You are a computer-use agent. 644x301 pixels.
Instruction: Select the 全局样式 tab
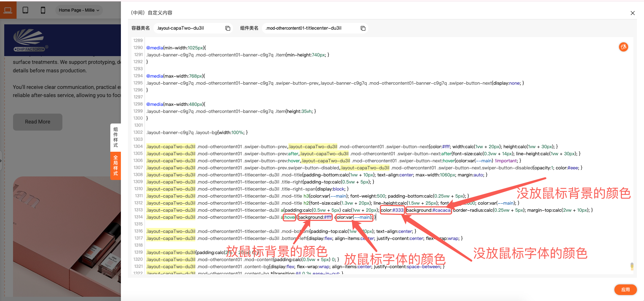point(116,165)
